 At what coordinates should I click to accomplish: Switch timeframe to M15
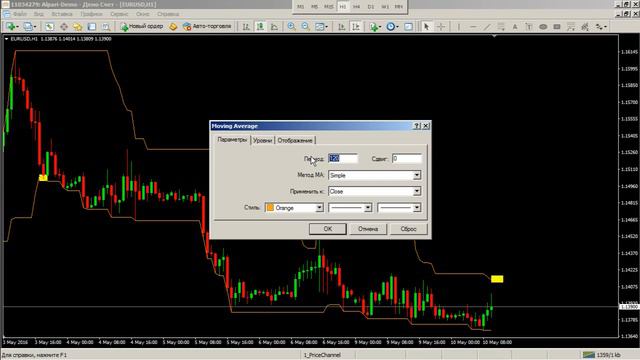click(329, 7)
